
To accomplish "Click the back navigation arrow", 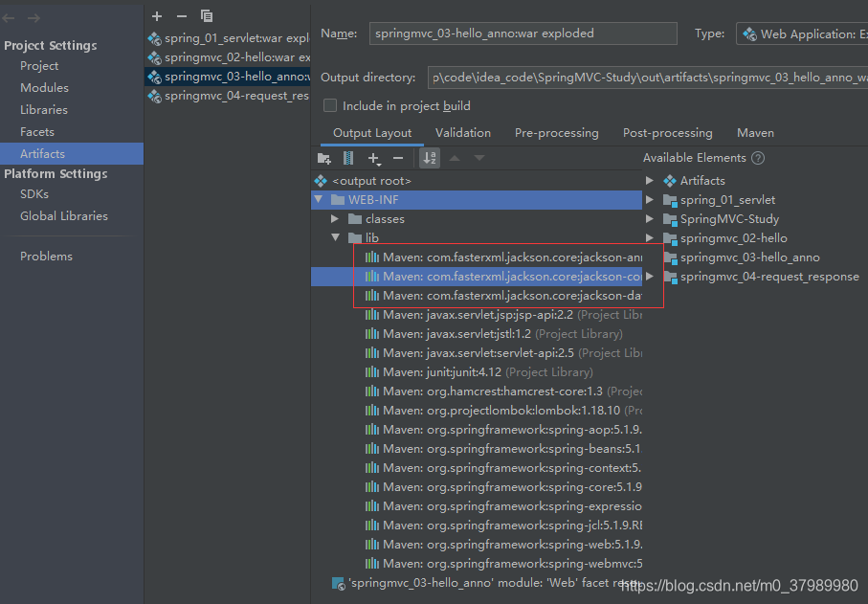I will tap(9, 18).
